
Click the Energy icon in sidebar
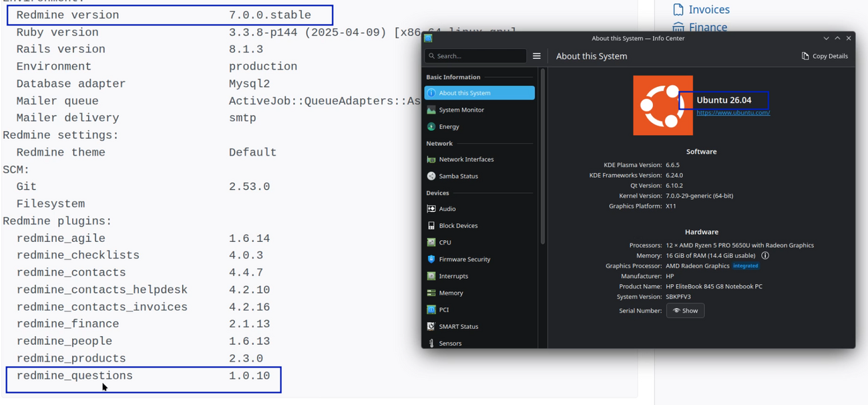tap(431, 126)
